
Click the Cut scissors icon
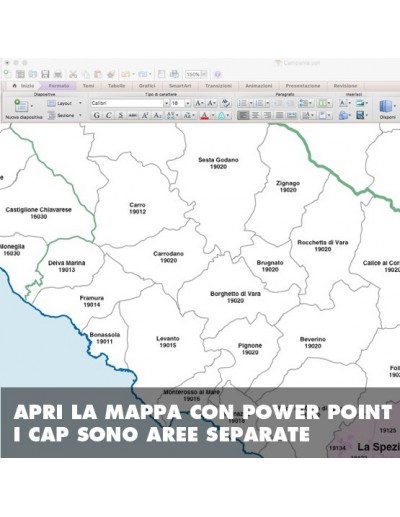[73, 74]
